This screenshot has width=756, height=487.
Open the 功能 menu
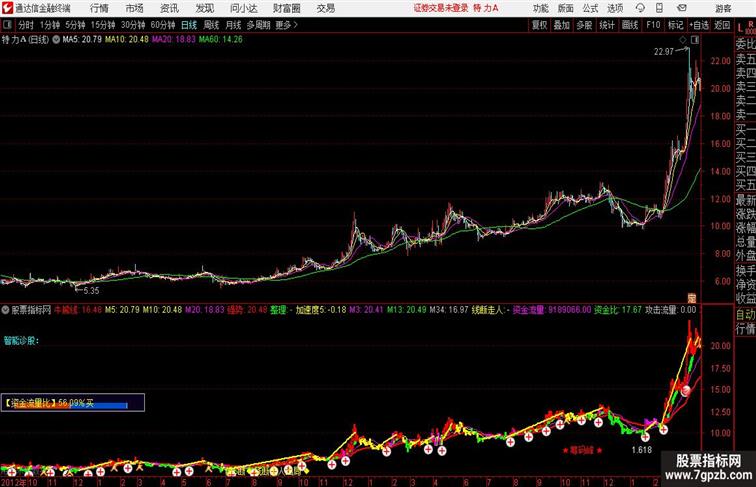coord(540,8)
